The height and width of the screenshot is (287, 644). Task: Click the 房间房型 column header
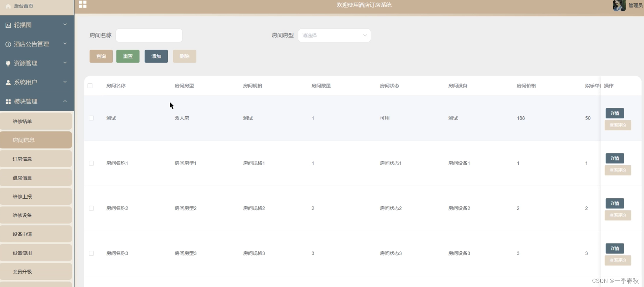pyautogui.click(x=184, y=86)
